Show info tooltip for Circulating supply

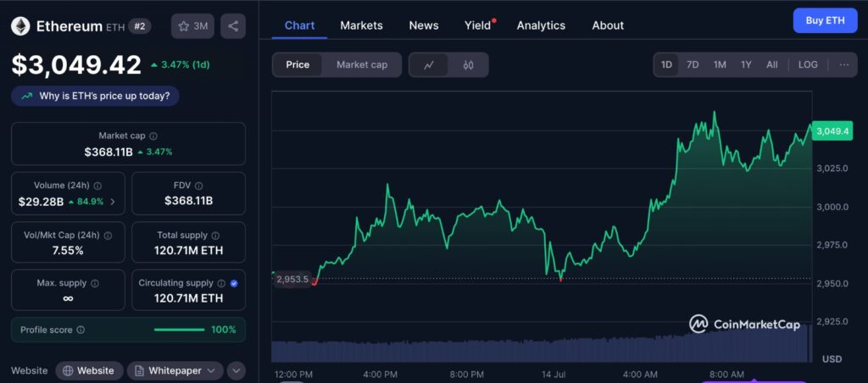tap(221, 283)
